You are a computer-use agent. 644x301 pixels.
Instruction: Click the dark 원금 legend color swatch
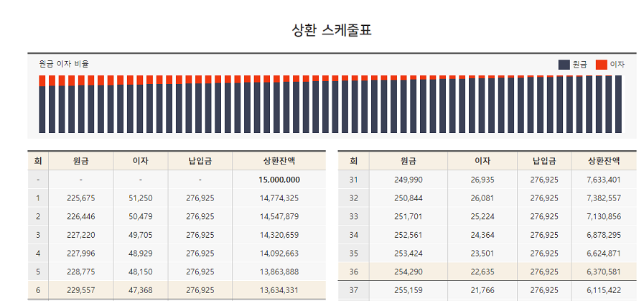pos(564,65)
